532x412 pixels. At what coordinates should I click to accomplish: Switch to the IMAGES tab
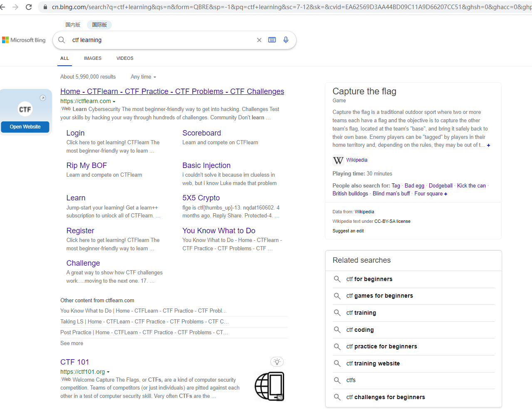click(92, 58)
